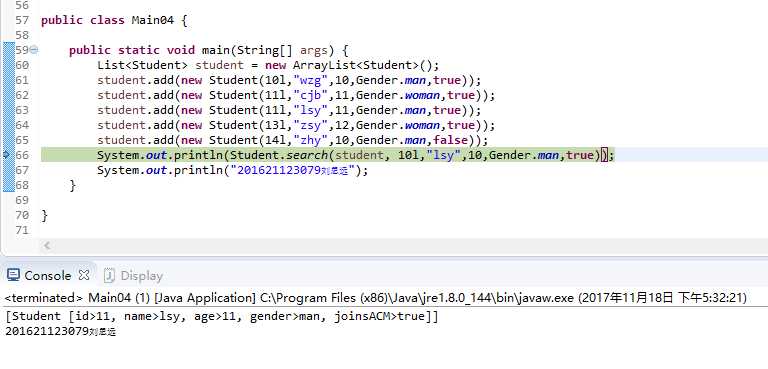Collapse main method fold at line 59

click(34, 49)
